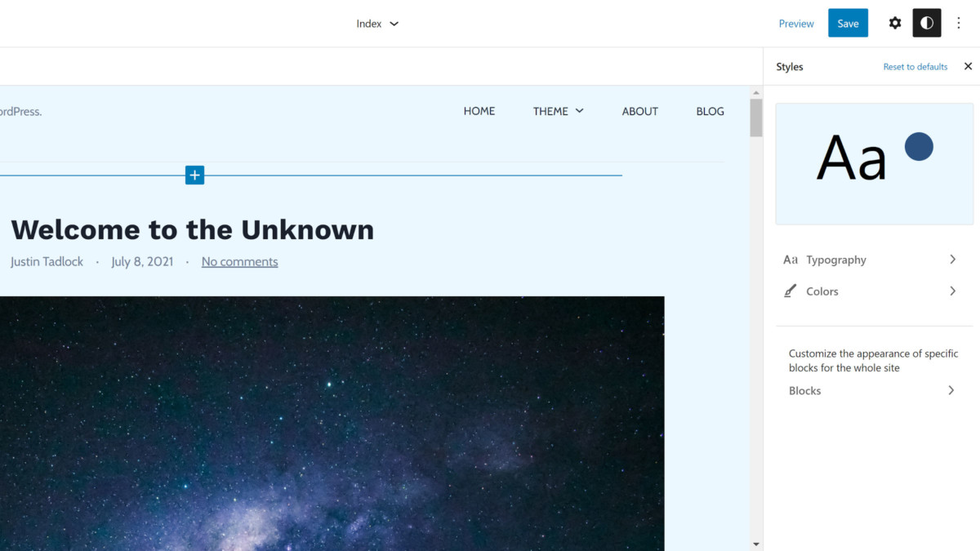Viewport: 980px width, 551px height.
Task: Open the Index template dropdown
Action: [377, 24]
